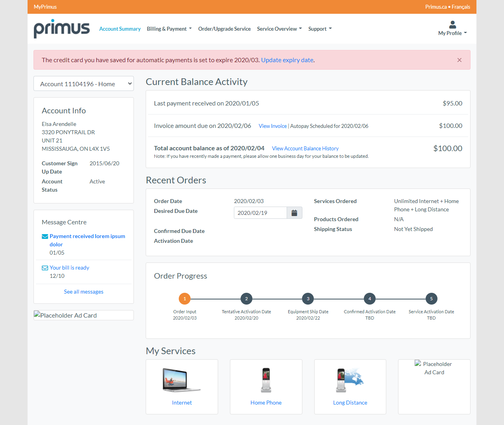This screenshot has width=504, height=425.
Task: Expand Billing & Payment menu
Action: pos(169,29)
